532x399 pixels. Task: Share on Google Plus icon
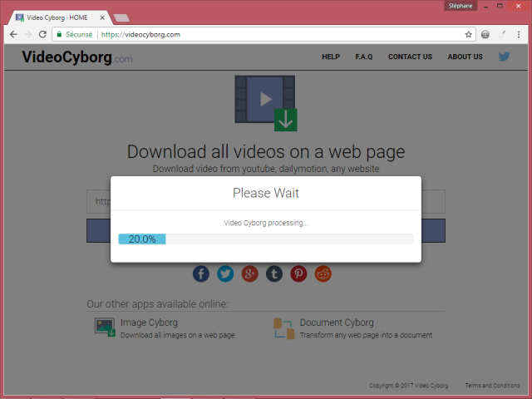249,273
